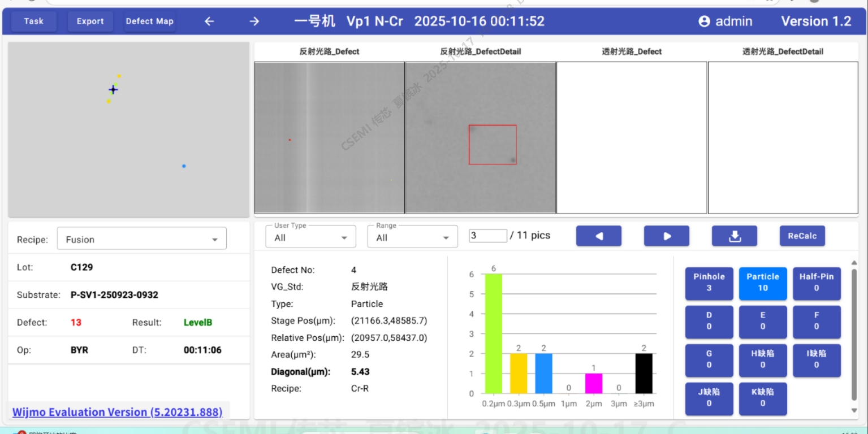Open the Recipe Fusion dropdown

click(141, 239)
